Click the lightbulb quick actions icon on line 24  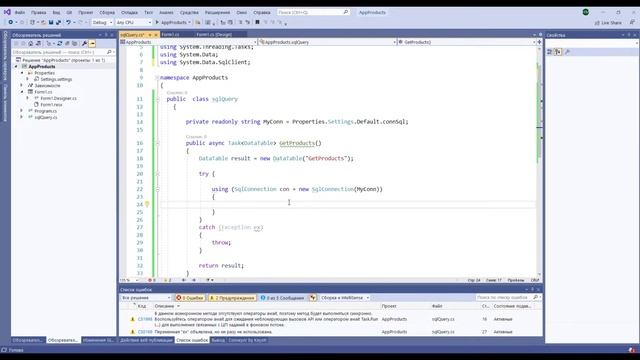point(147,204)
